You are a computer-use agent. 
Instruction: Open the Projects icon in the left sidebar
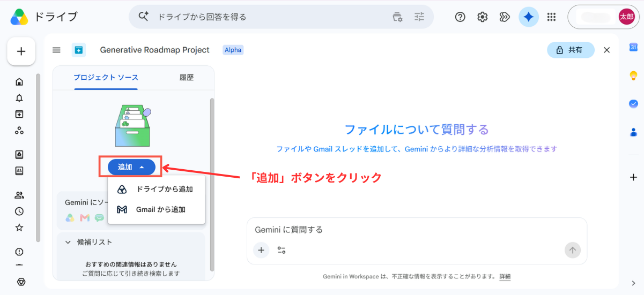pos(19,114)
